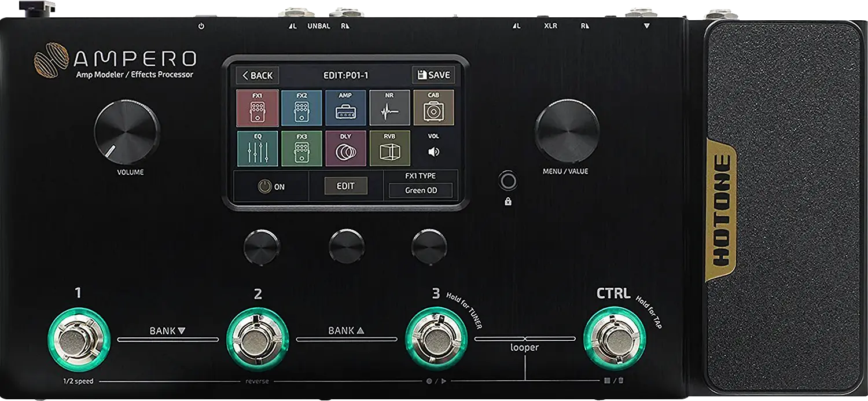The height and width of the screenshot is (401, 868).
Task: Click the BANK up label
Action: coord(346,331)
